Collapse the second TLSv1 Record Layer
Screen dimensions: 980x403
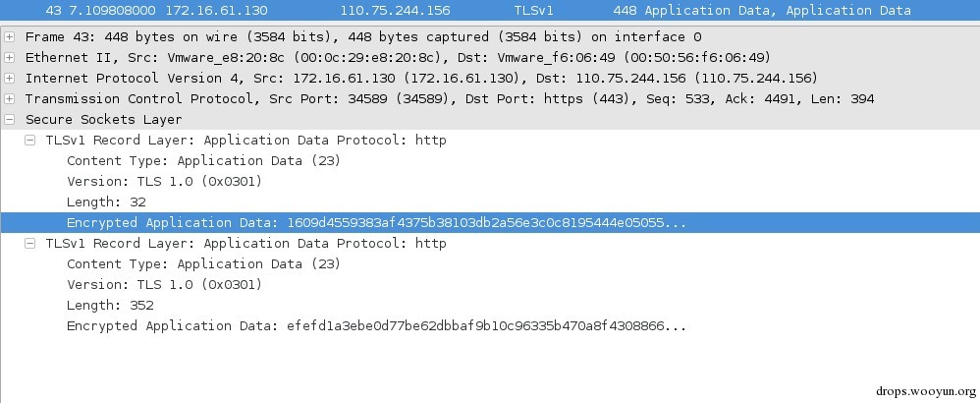pos(30,243)
